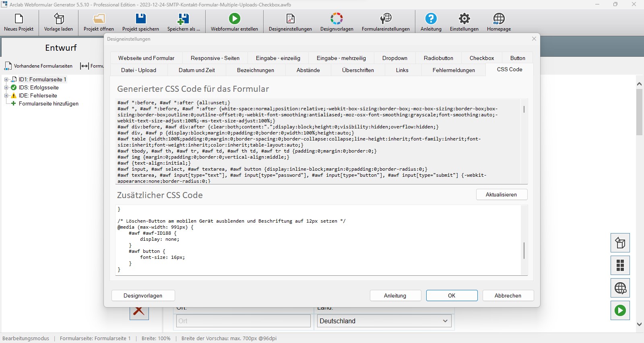Screen dimensions: 644x343
Task: Open Designvorlagen color wheel icon
Action: pos(336,19)
